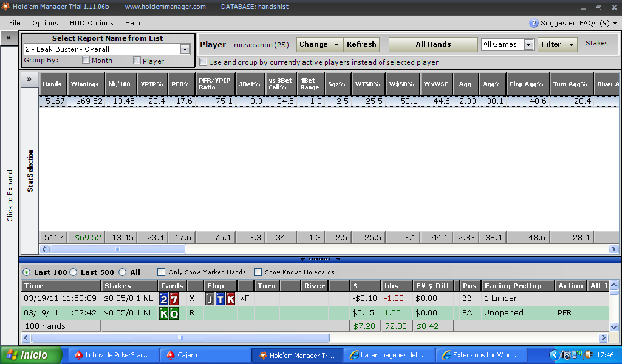Screen dimensions: 622x364
Task: Enable the Month group-by checkbox
Action: pyautogui.click(x=86, y=61)
